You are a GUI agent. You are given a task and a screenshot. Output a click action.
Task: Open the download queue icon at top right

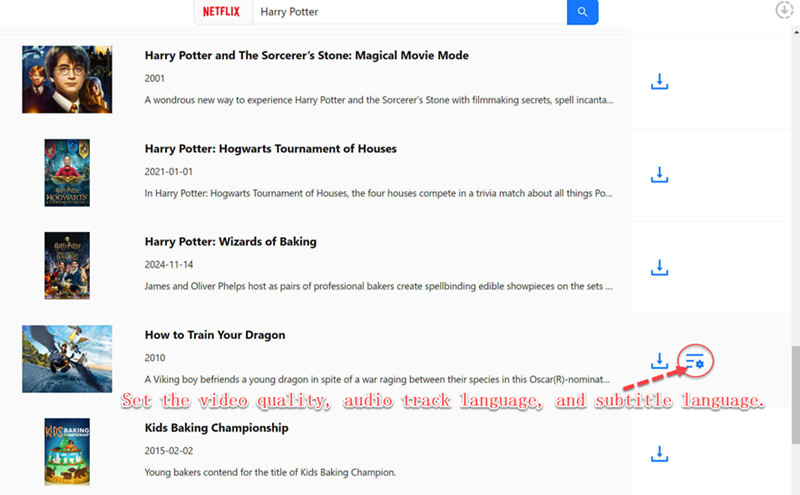(x=785, y=10)
